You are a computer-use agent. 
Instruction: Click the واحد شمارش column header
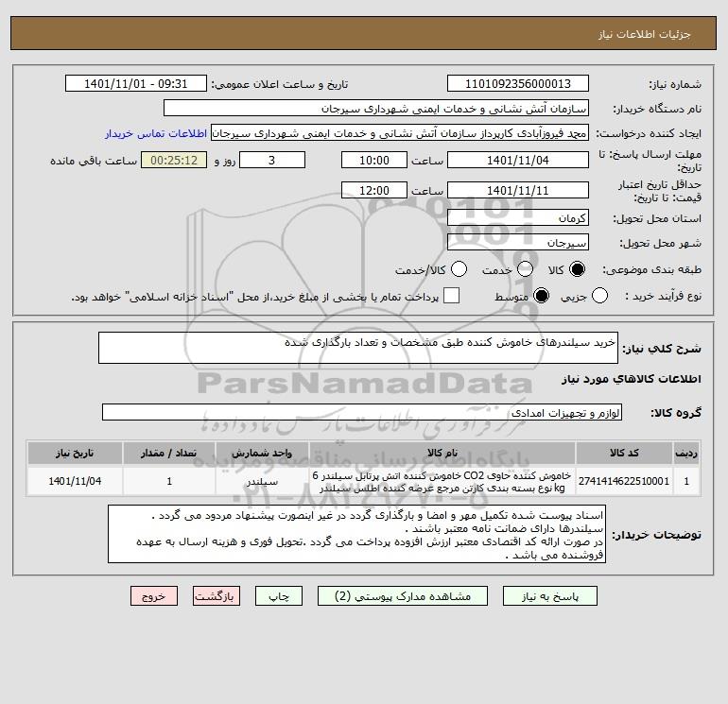pyautogui.click(x=262, y=453)
